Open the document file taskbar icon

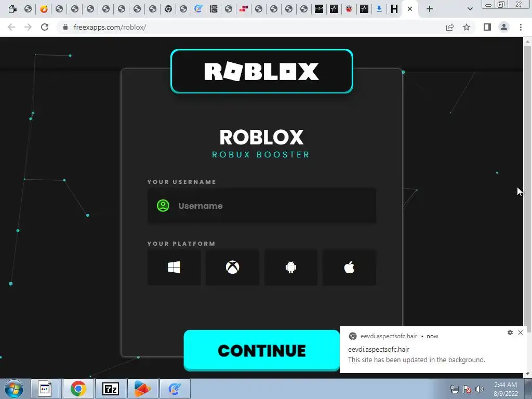pyautogui.click(x=45, y=389)
